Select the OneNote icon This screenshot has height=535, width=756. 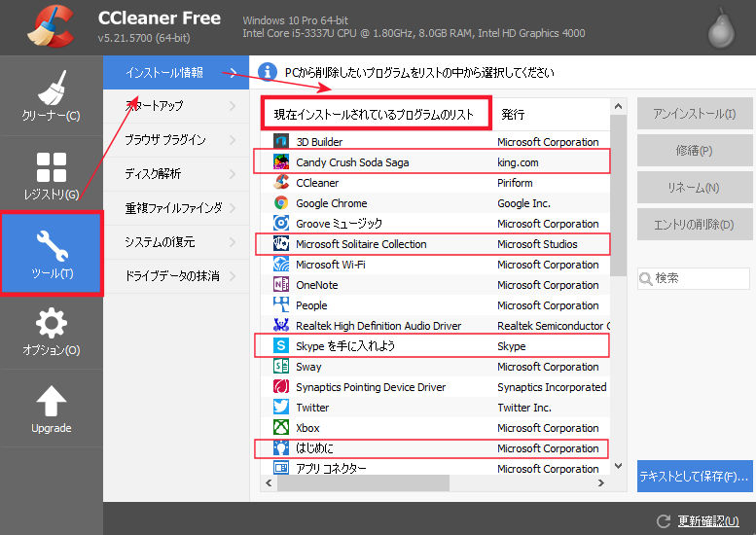point(281,284)
